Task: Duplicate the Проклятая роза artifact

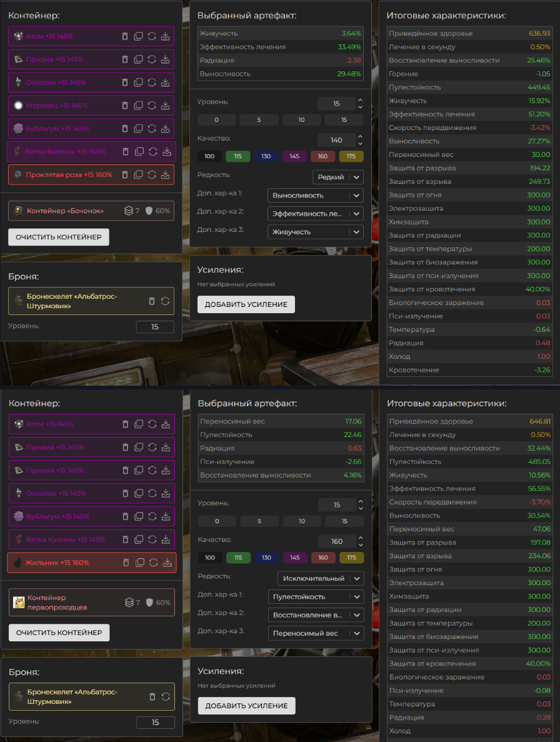Action: coord(138,174)
